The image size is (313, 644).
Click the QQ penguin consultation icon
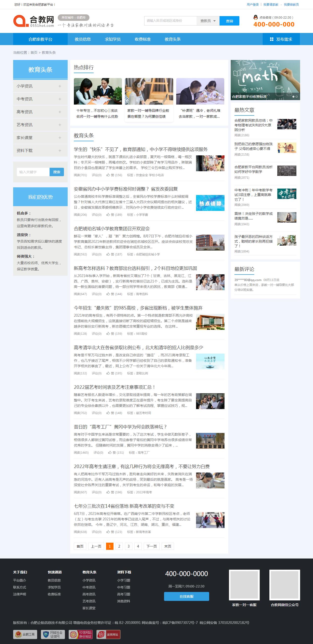[x=256, y=17]
